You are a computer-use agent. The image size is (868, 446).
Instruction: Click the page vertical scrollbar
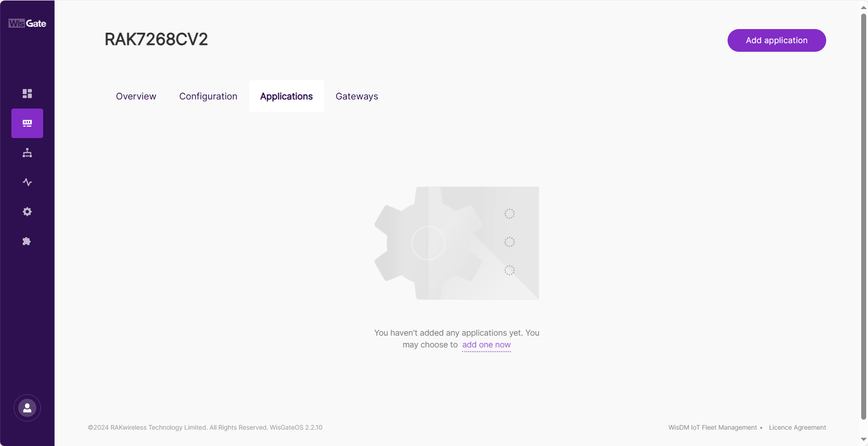tap(863, 216)
